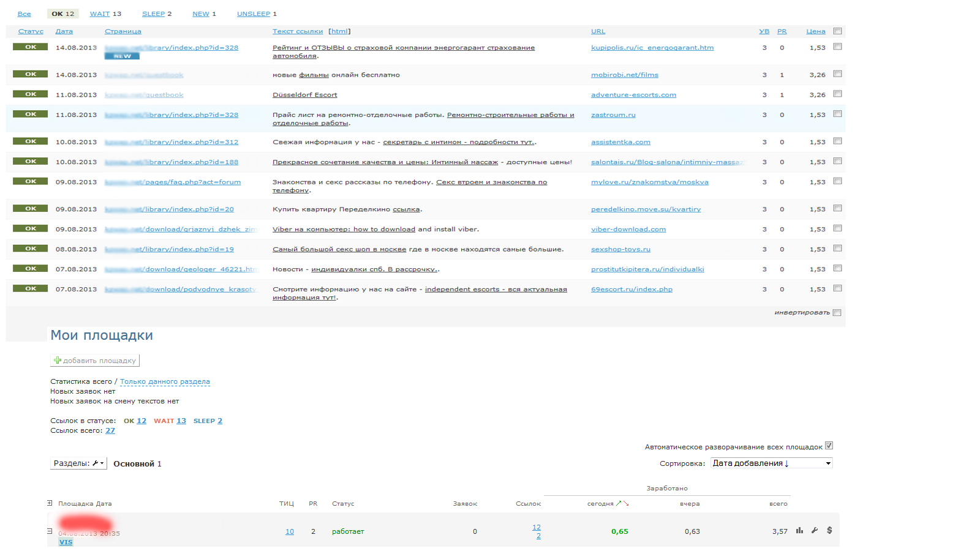Check the select-all checkbox in table header
The width and height of the screenshot is (980, 551).
(837, 31)
